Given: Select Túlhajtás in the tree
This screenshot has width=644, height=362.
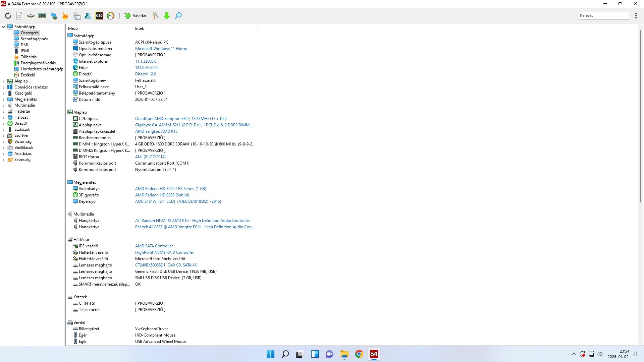Looking at the screenshot, I should (29, 57).
